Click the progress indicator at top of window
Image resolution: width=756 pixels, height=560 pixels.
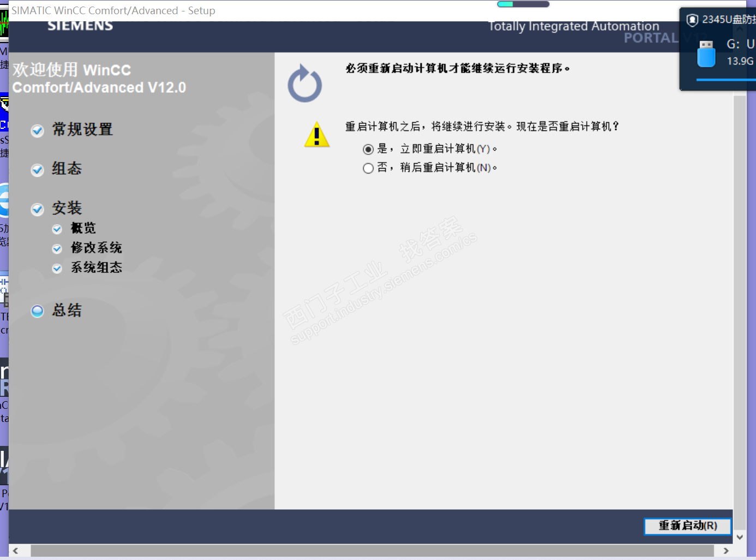pos(523,4)
